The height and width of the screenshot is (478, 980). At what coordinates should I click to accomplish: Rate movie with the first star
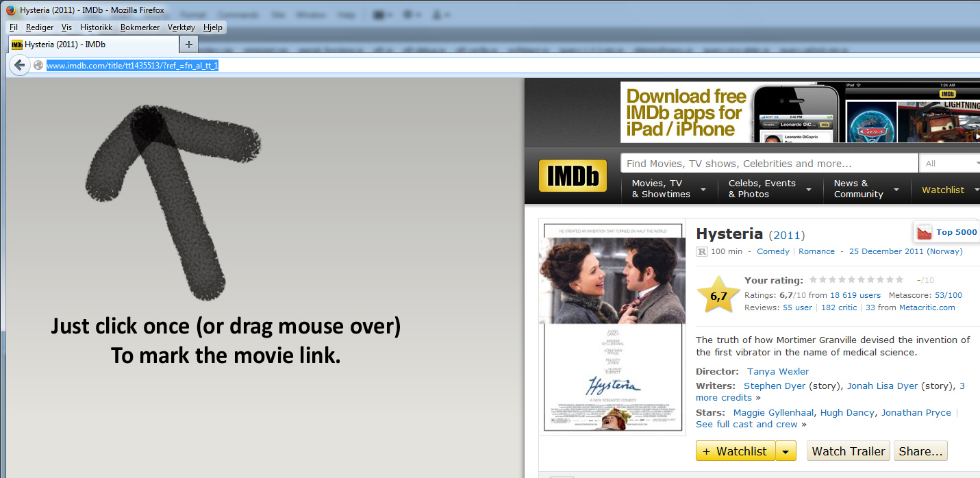pyautogui.click(x=814, y=280)
